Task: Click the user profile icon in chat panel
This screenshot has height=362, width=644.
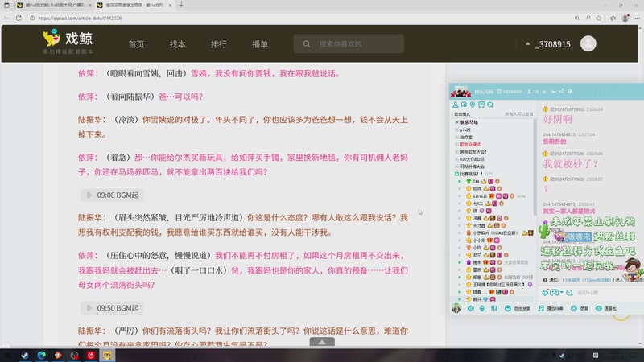Action: (x=455, y=105)
